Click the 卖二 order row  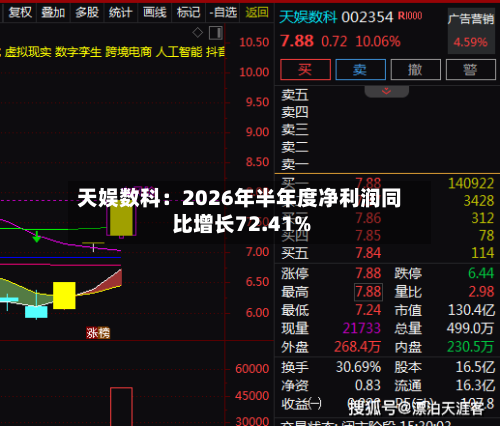(387, 147)
